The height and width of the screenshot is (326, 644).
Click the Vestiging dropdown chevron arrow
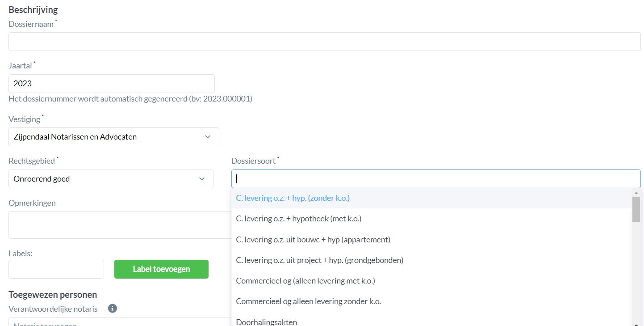208,137
